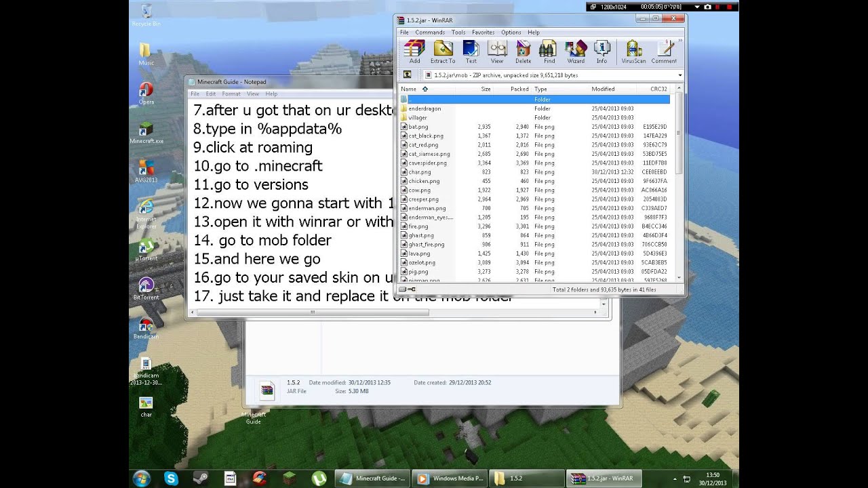The height and width of the screenshot is (488, 868).
Task: Click the BitTorrent desktop icon
Action: [x=146, y=289]
